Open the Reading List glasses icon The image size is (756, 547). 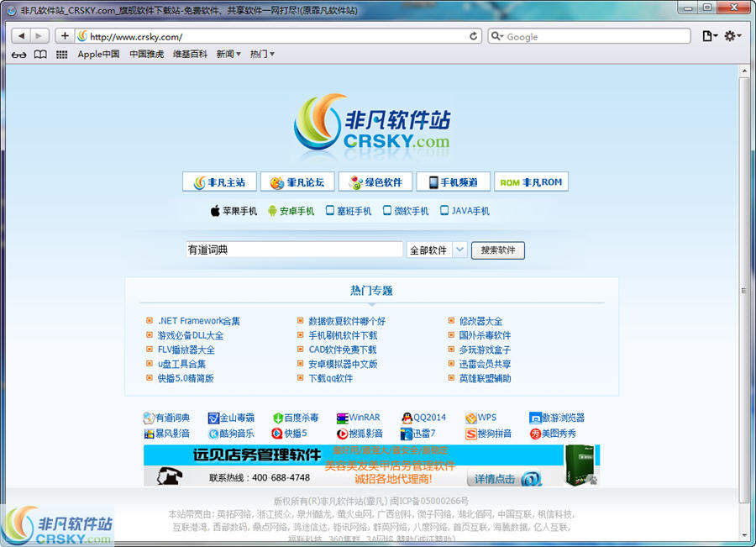click(x=18, y=55)
